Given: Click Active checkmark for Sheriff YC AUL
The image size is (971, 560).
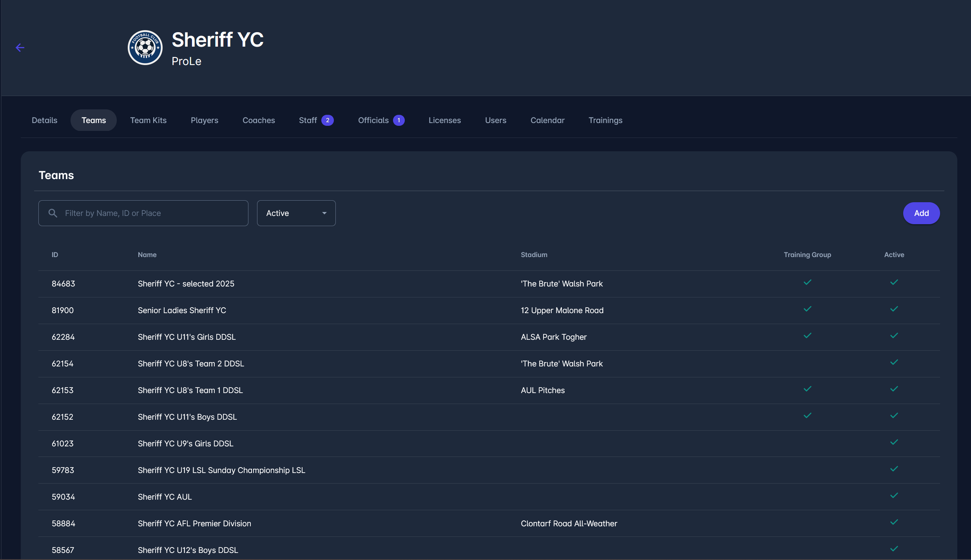Looking at the screenshot, I should pos(894,496).
